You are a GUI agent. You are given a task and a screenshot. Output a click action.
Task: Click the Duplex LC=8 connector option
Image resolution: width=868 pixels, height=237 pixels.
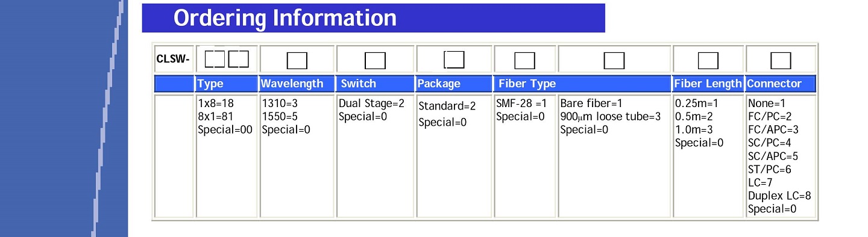(779, 195)
